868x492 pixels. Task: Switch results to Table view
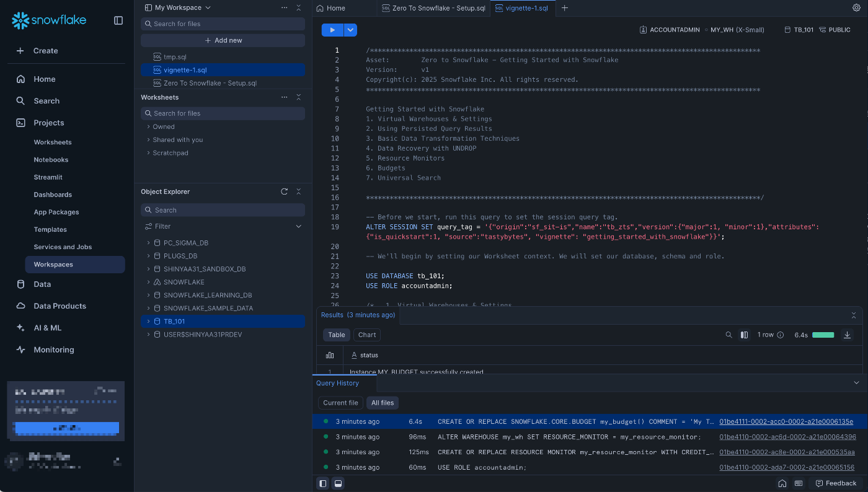point(337,335)
